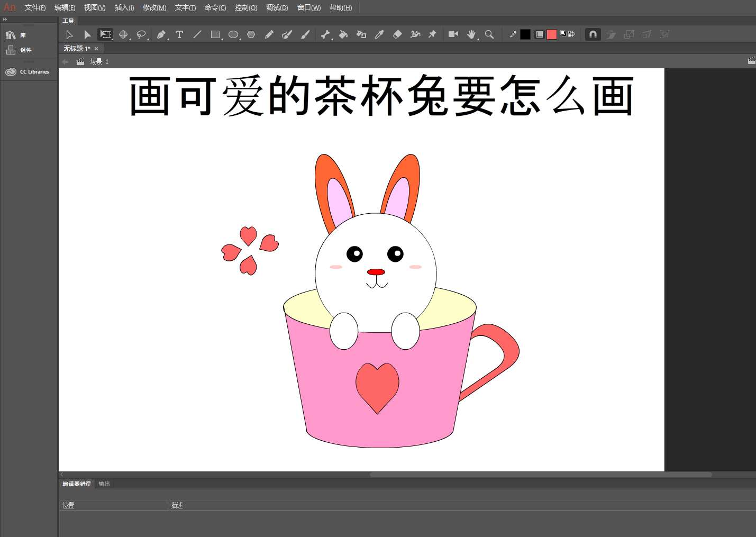Viewport: 756px width, 537px height.
Task: Open the Text menu
Action: tap(185, 7)
